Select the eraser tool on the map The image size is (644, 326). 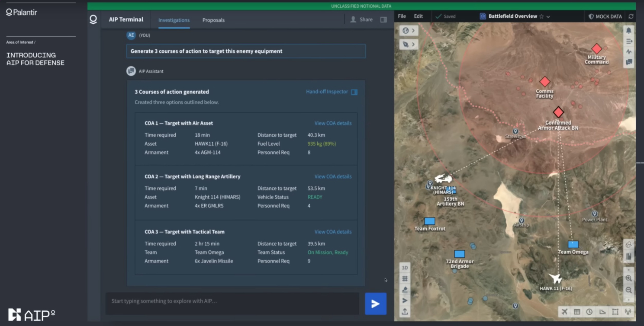pyautogui.click(x=405, y=290)
